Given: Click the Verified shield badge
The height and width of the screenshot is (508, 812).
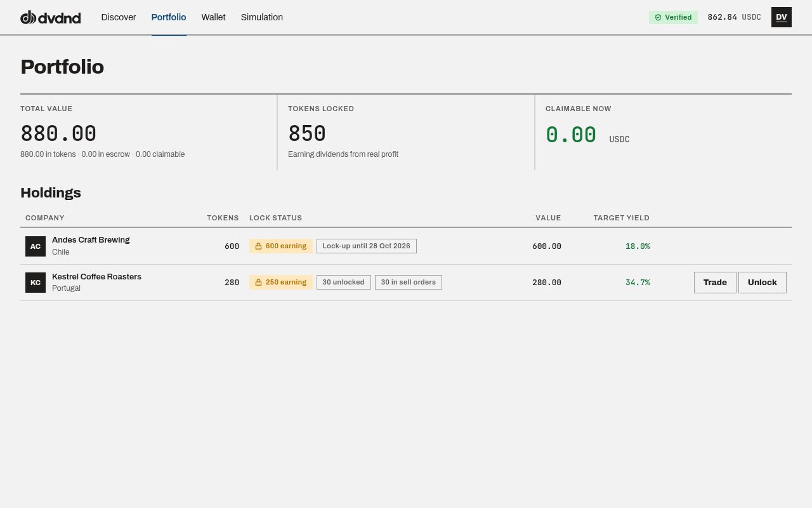Looking at the screenshot, I should (x=673, y=17).
